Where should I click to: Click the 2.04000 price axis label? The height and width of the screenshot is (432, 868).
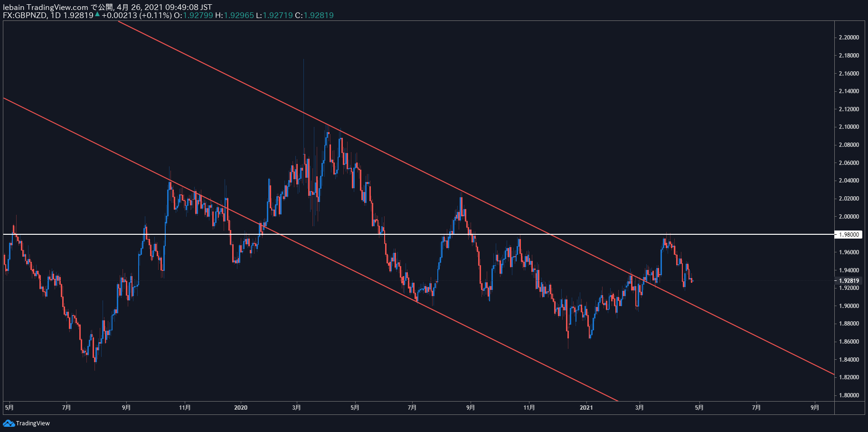click(849, 181)
